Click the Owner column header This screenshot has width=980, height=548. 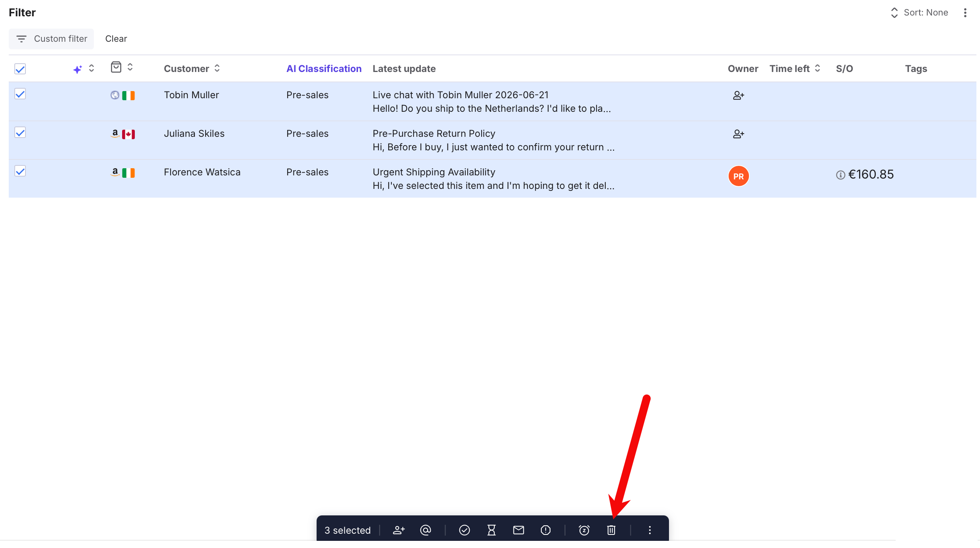point(743,69)
